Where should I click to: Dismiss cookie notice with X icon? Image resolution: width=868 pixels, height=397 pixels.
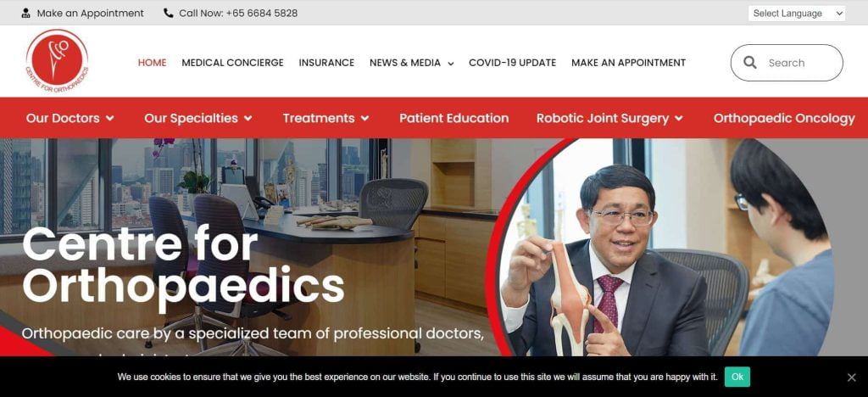[x=851, y=377]
